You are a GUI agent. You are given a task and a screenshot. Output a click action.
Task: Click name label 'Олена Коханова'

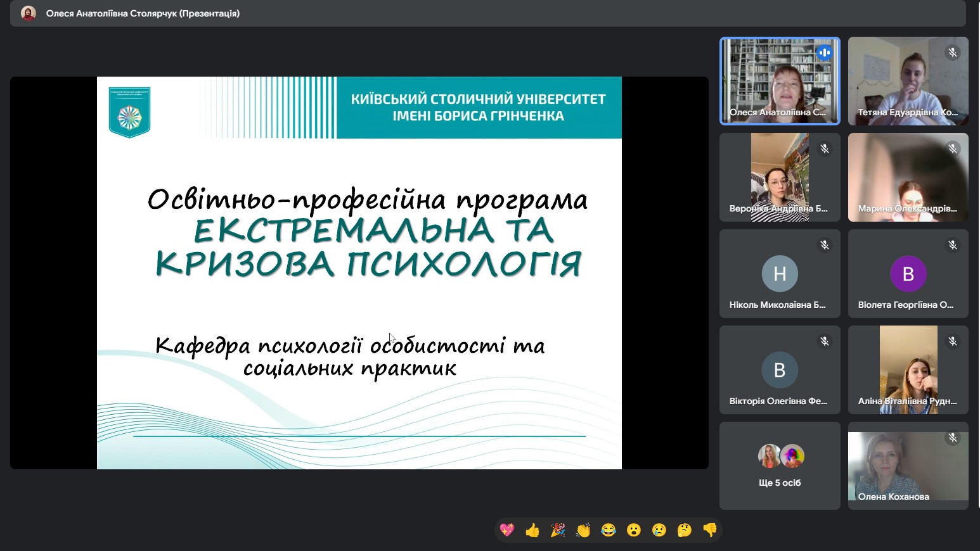(x=894, y=497)
